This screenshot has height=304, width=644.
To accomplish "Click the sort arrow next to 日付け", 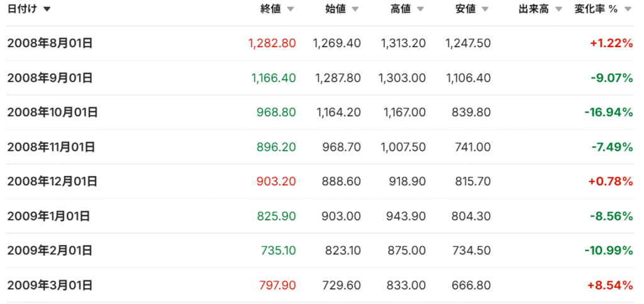I will (47, 9).
